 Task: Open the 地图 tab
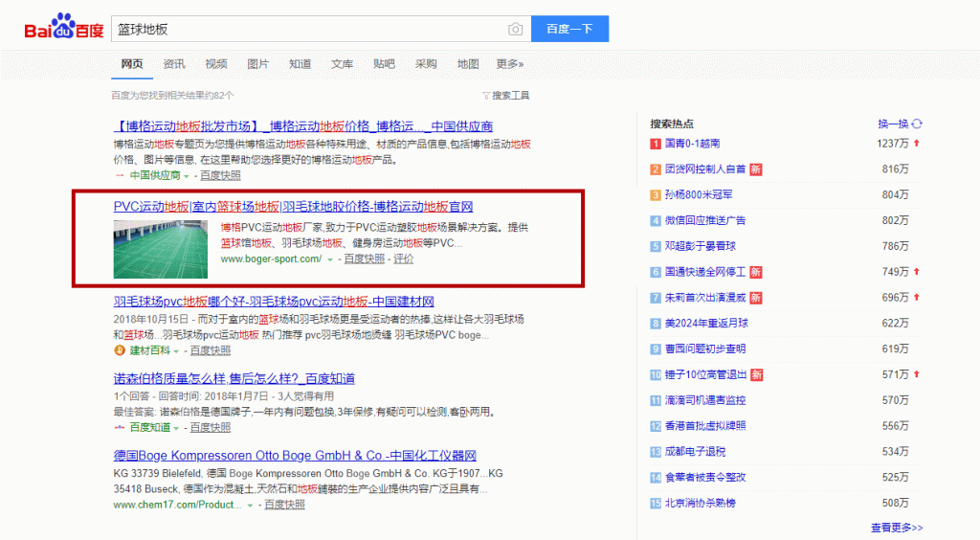tap(467, 64)
